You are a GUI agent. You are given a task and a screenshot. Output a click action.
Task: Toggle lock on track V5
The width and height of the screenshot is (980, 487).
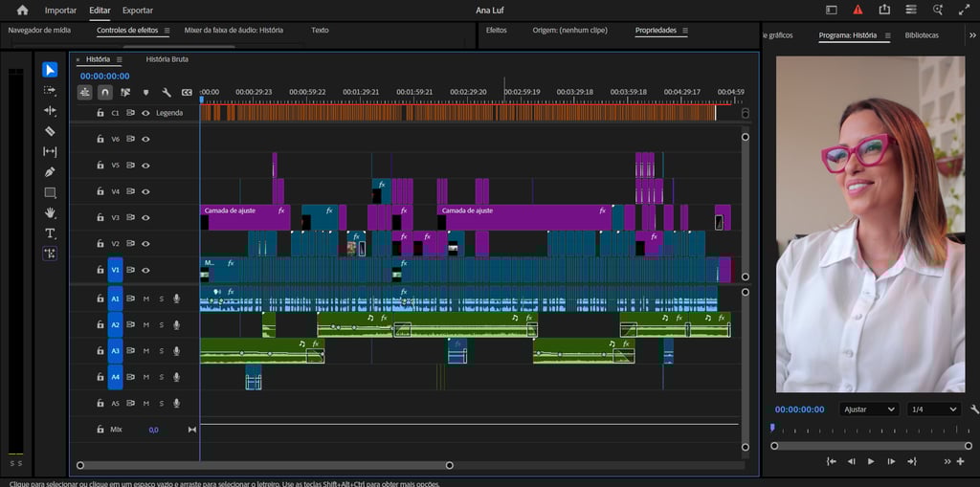tap(100, 166)
